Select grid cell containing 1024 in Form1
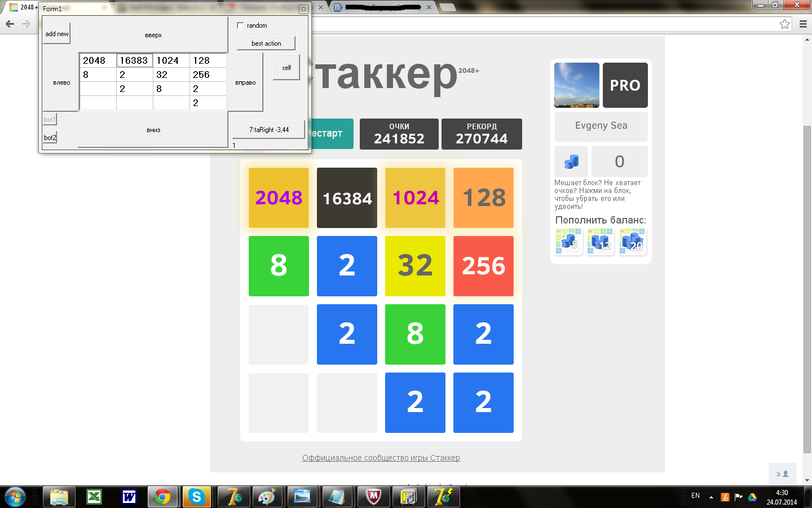812x508 pixels. [171, 60]
